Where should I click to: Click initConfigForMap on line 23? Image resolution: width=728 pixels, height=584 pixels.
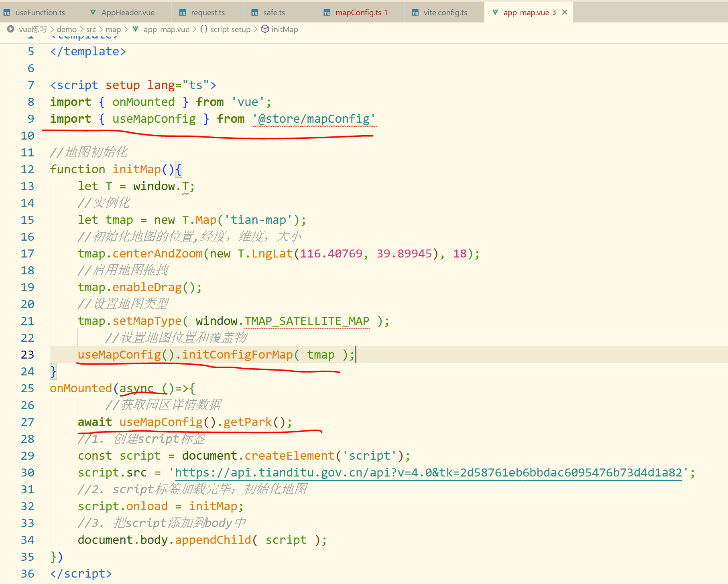click(x=237, y=355)
